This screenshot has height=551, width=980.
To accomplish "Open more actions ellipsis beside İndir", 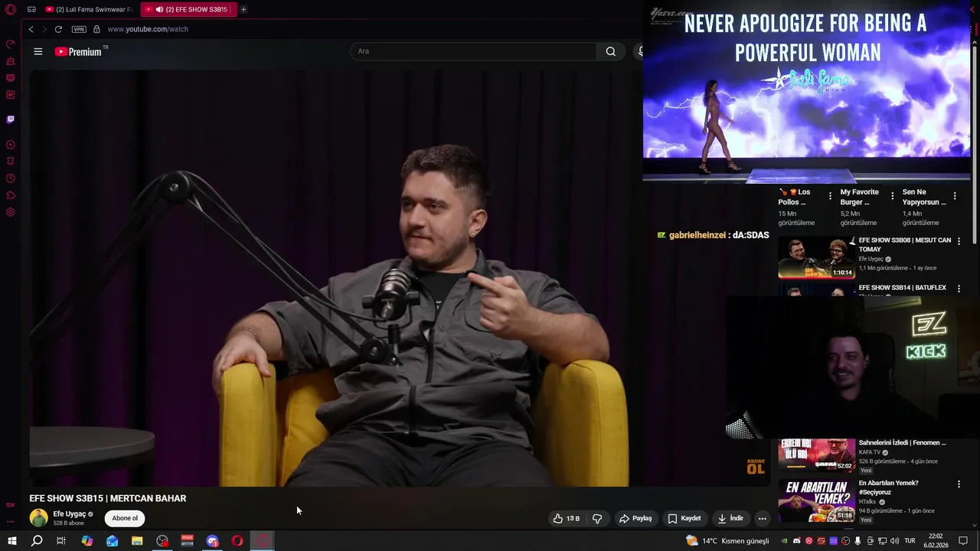I will (762, 518).
